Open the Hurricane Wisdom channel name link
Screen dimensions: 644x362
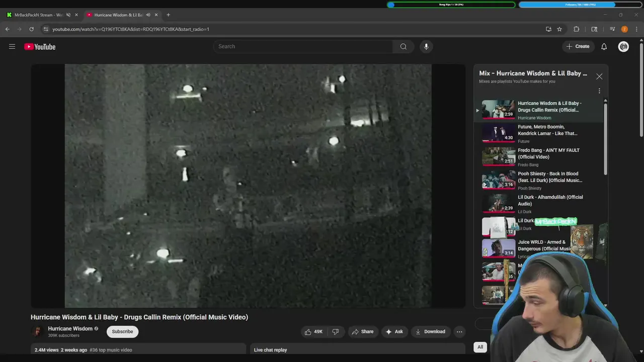pyautogui.click(x=70, y=329)
